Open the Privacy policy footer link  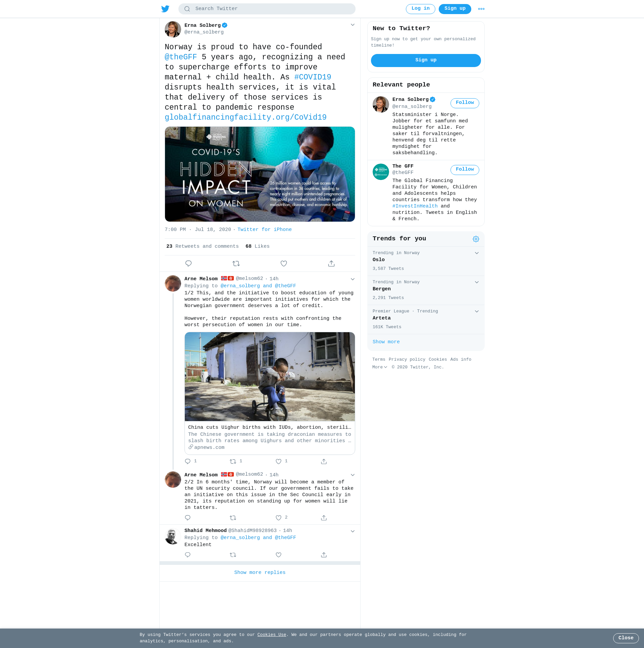pyautogui.click(x=407, y=360)
